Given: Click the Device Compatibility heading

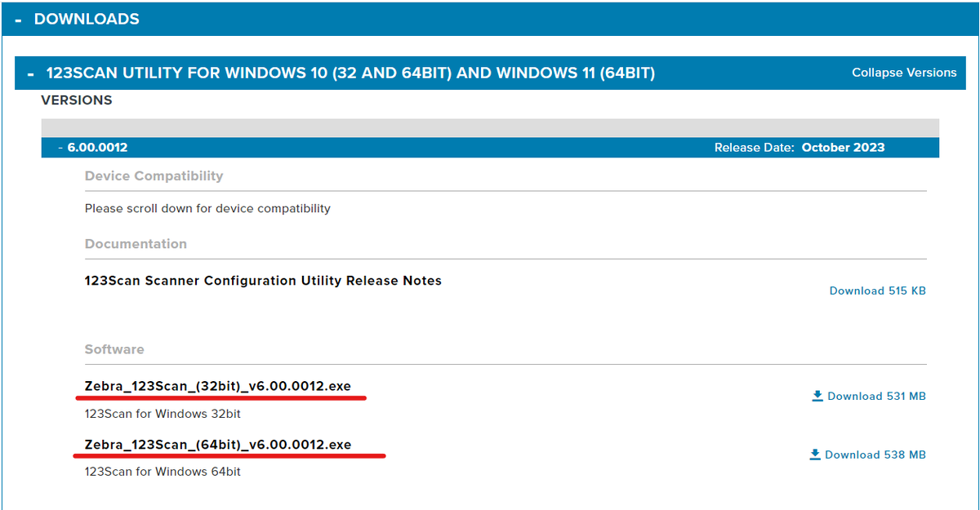Looking at the screenshot, I should (154, 176).
